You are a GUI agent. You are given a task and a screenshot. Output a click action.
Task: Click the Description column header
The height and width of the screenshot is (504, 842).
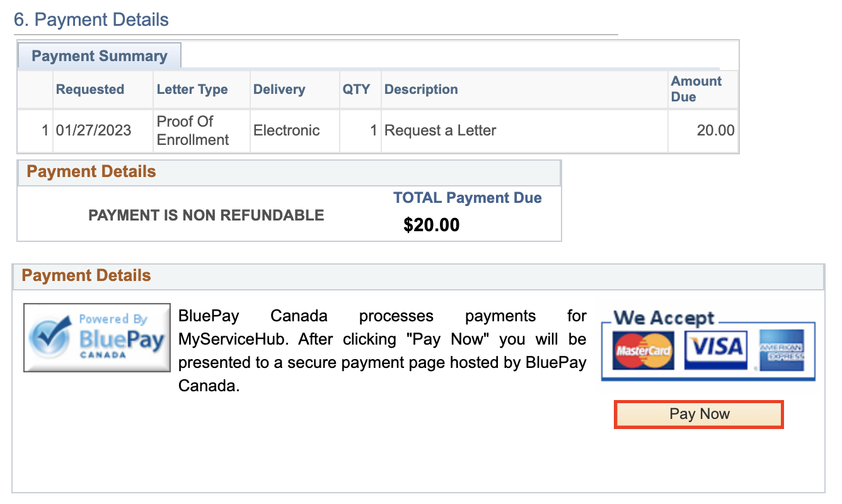[x=421, y=89]
